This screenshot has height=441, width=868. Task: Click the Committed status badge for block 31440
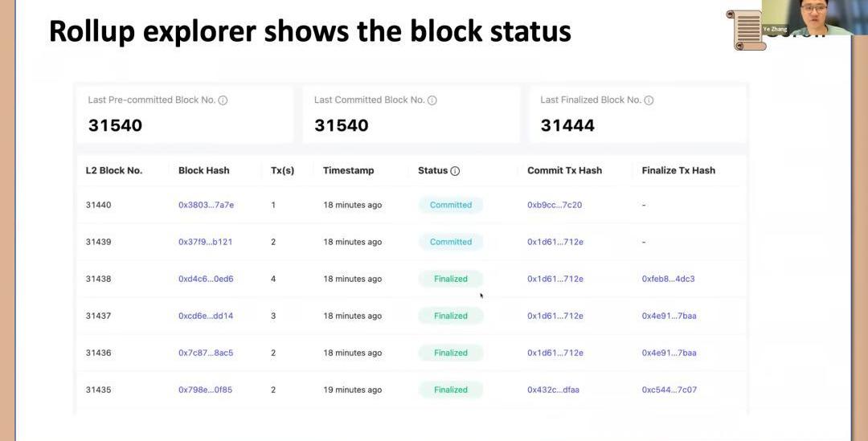(451, 205)
